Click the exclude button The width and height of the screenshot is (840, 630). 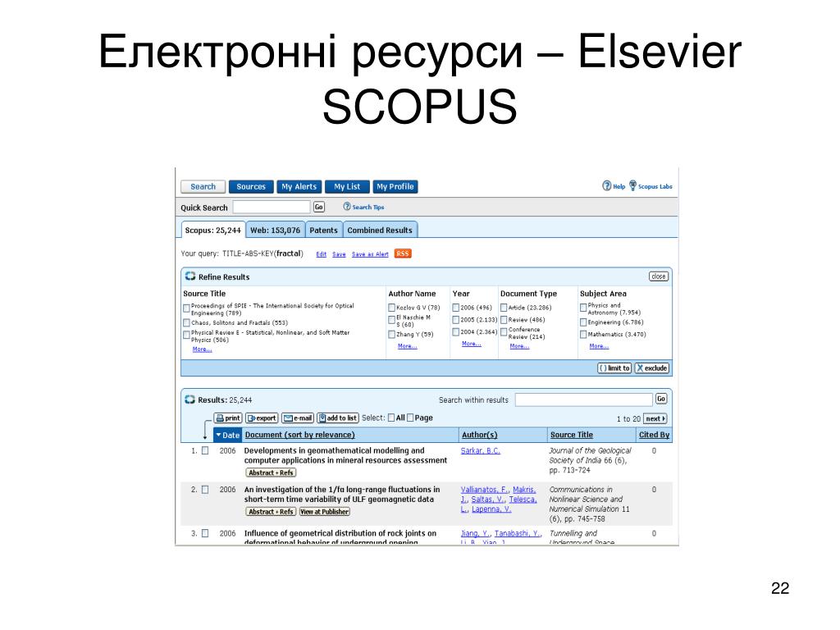coord(651,368)
